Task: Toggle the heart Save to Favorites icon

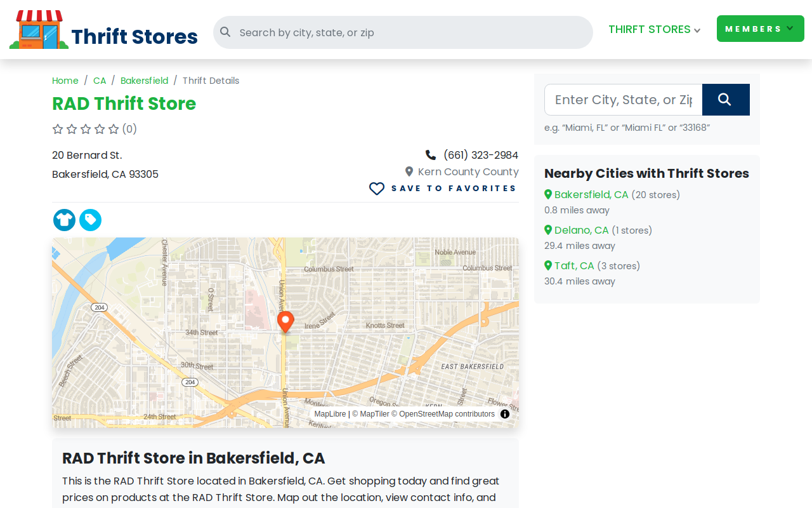Action: (377, 189)
